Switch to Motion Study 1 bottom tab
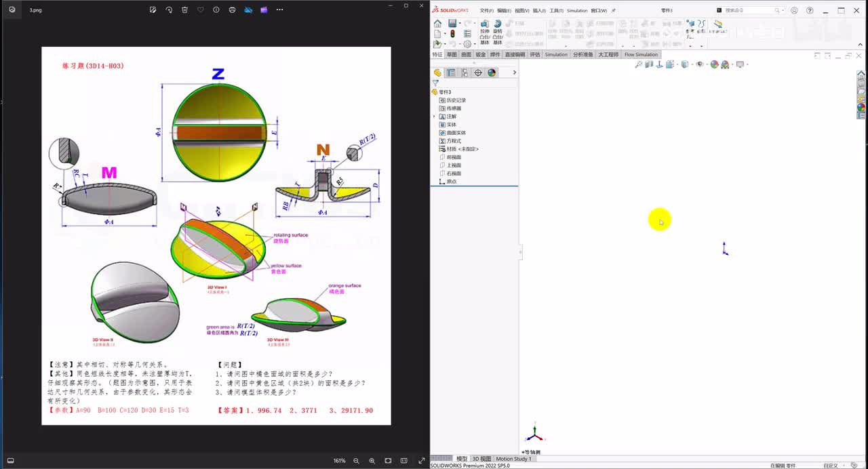868x469 pixels. point(514,459)
